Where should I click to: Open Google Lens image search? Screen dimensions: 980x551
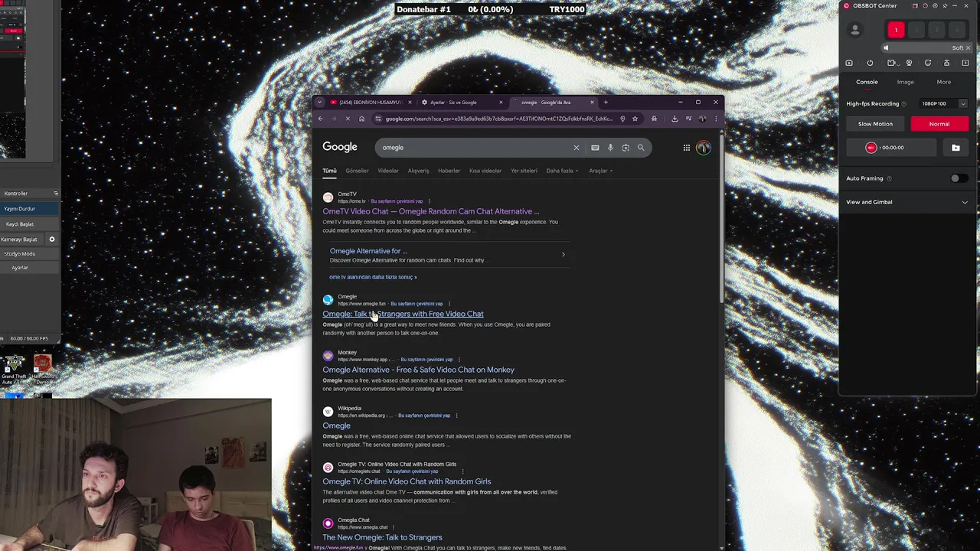(x=626, y=148)
